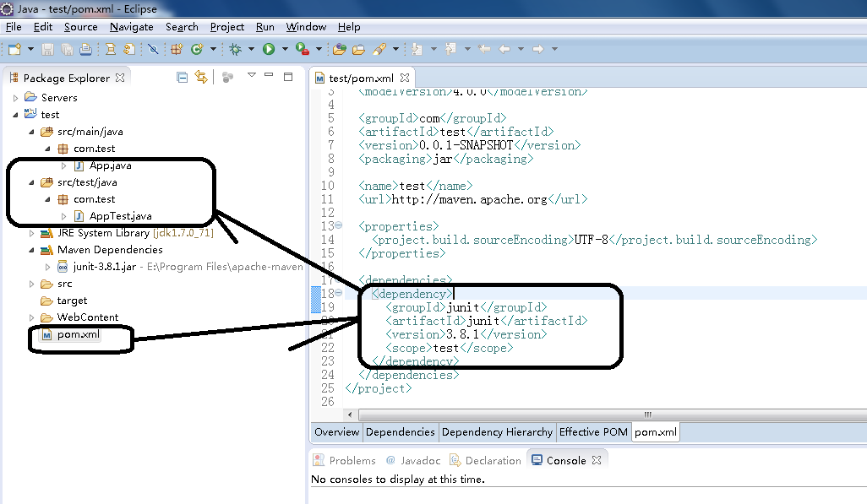
Task: Click the Save All toolbar icon
Action: pos(67,49)
